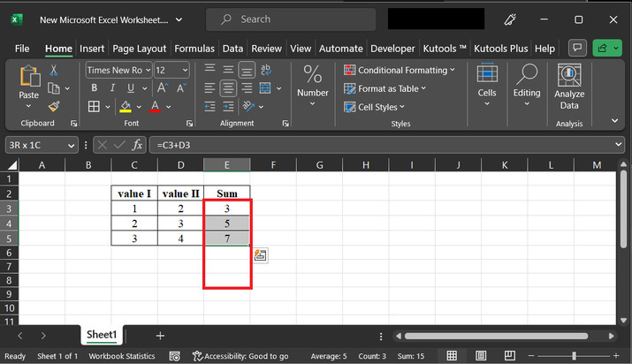Click the Align Right icon
632x364 pixels.
point(247,88)
